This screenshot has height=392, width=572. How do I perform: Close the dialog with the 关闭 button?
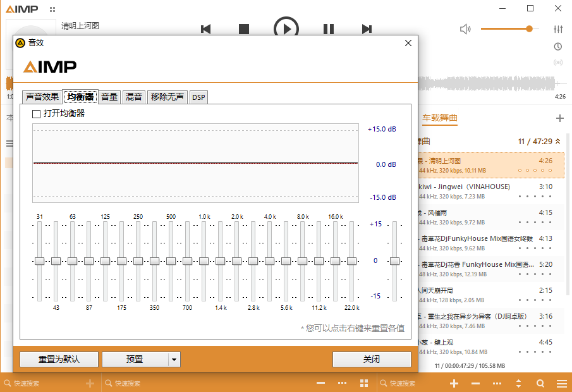[x=372, y=359]
